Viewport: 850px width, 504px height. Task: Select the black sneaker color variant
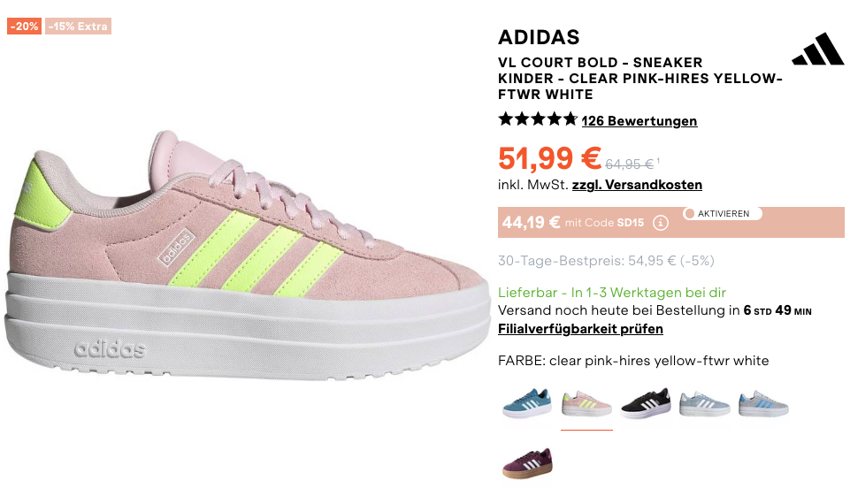point(646,403)
